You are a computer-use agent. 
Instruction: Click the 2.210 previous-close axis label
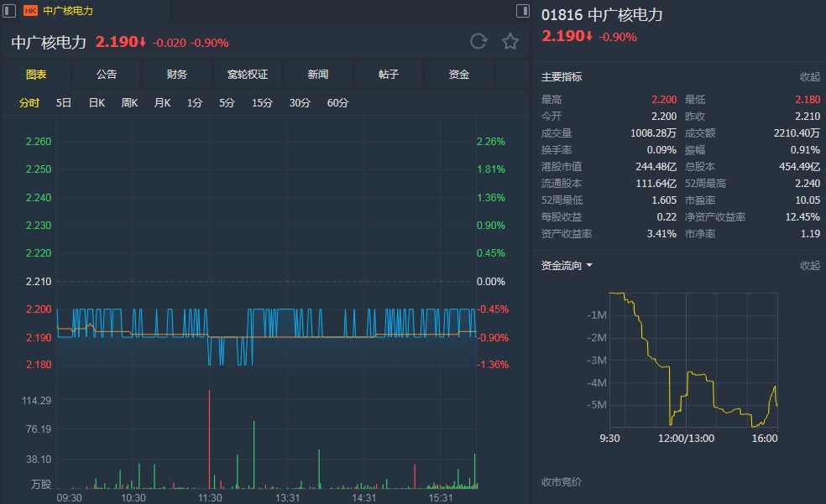click(x=39, y=282)
